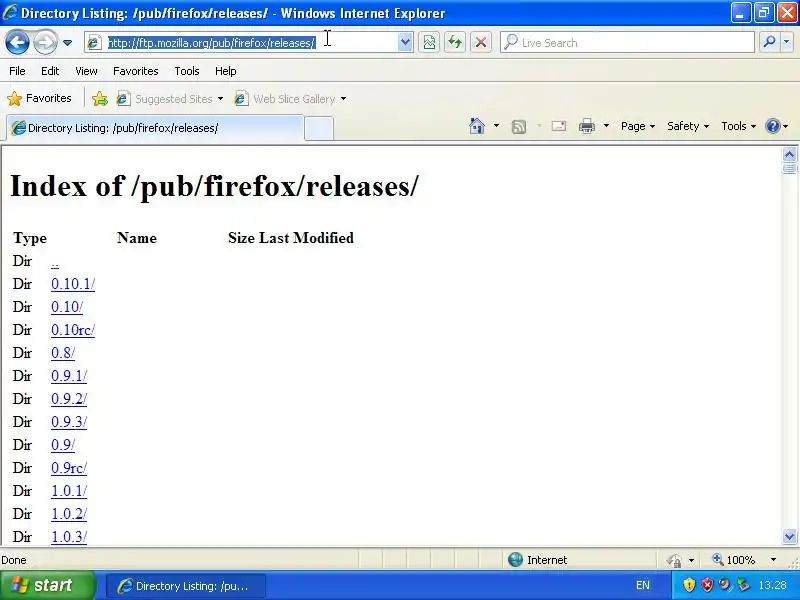Click the Compatibility View icon
Viewport: 800px width, 600px height.
pyautogui.click(x=429, y=43)
